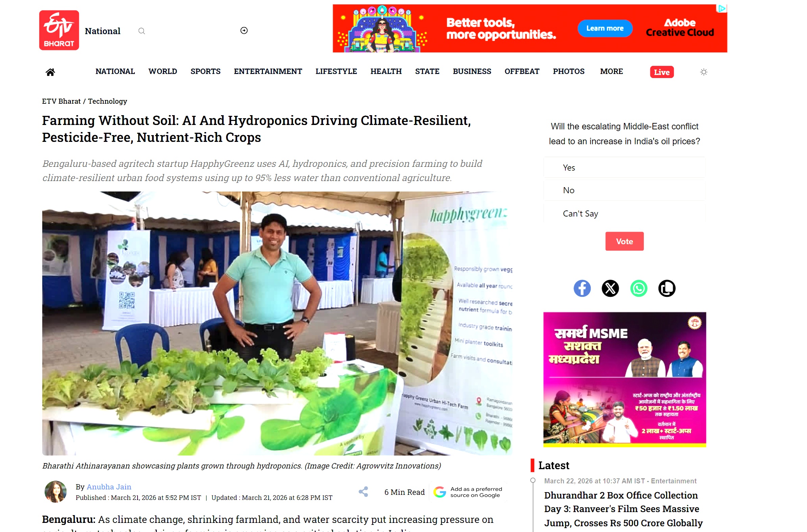Click the ETV Bharat logo
807x532 pixels.
59,30
